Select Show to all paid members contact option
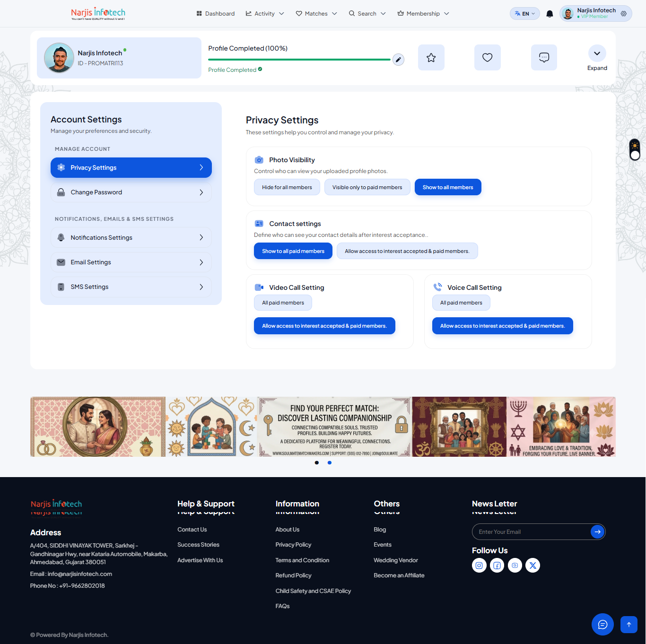This screenshot has width=646, height=644. point(293,251)
